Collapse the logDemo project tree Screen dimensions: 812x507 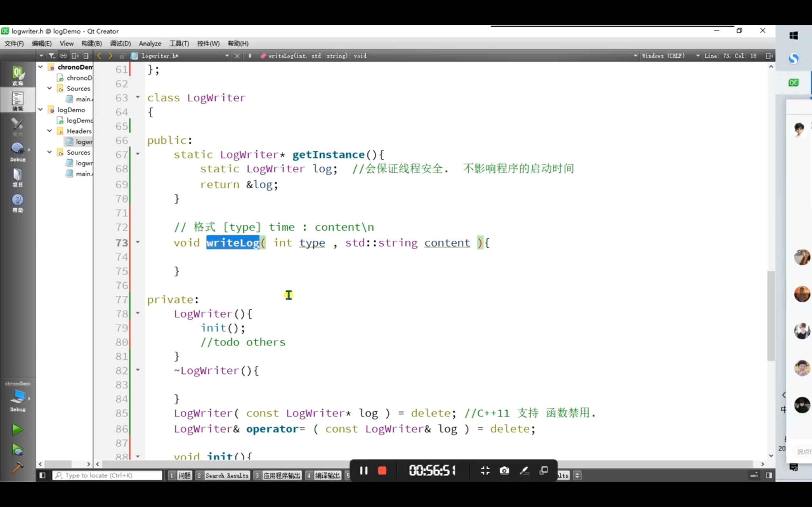(41, 110)
